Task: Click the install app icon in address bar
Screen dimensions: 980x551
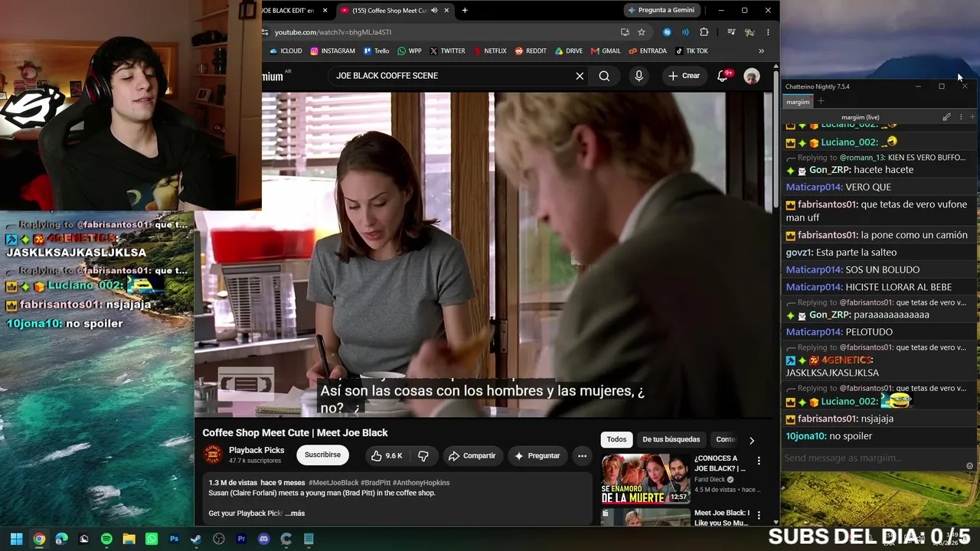Action: click(x=626, y=32)
